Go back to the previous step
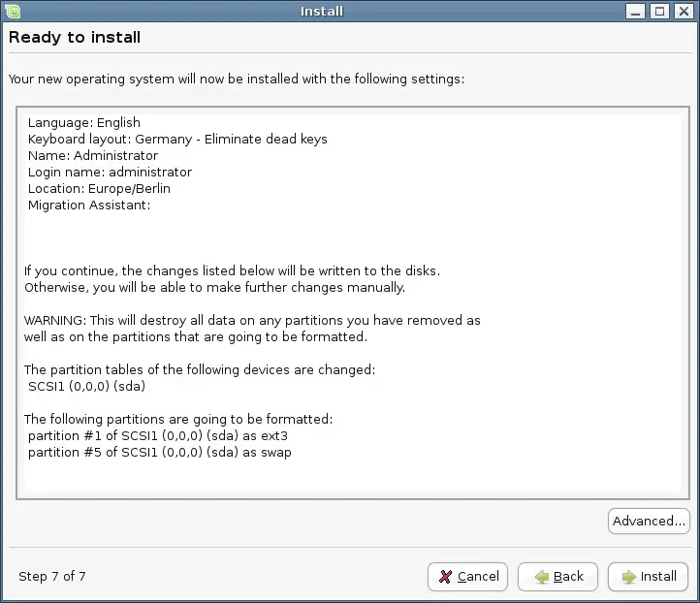700x603 pixels. [557, 577]
